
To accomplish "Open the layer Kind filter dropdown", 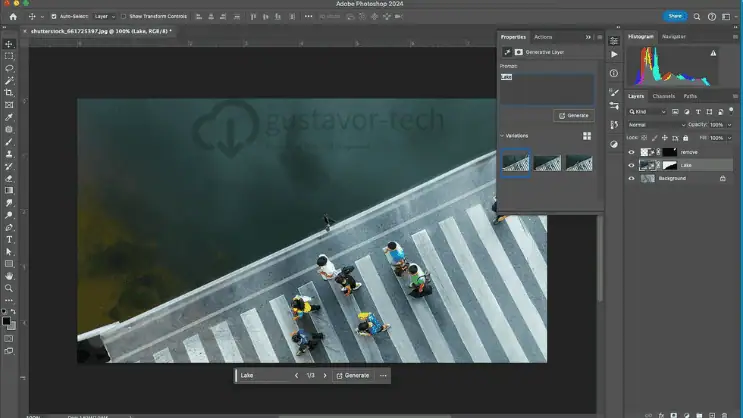I will (647, 112).
